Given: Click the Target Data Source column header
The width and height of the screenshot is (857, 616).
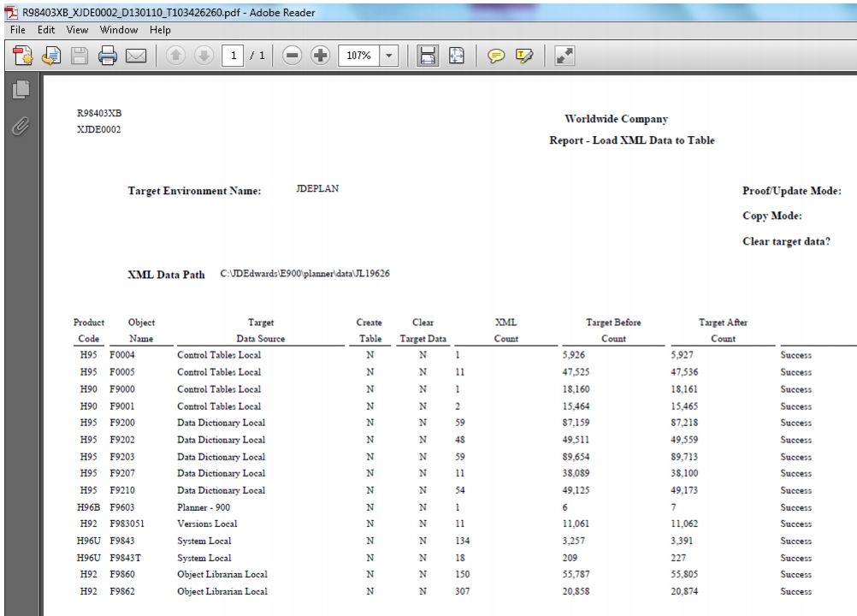Looking at the screenshot, I should pyautogui.click(x=261, y=331).
